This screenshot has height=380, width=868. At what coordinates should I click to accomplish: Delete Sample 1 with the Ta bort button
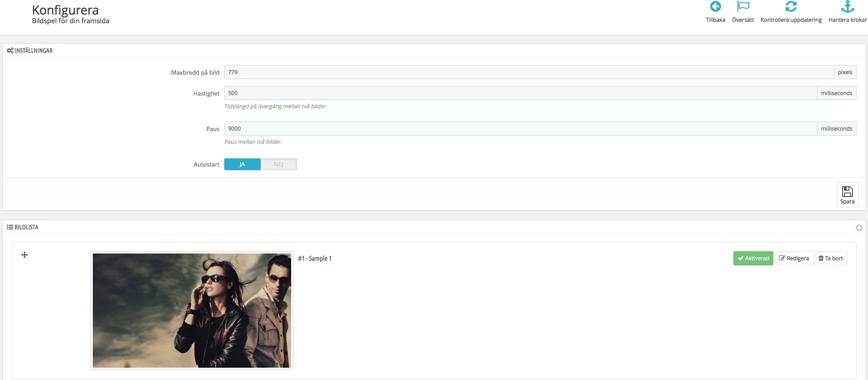(831, 258)
